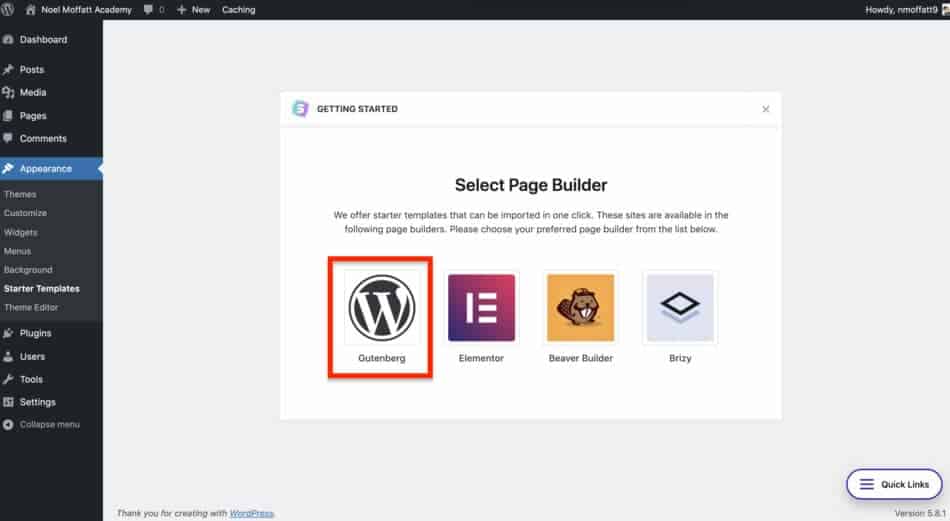Click the plus icon next to New

point(181,10)
